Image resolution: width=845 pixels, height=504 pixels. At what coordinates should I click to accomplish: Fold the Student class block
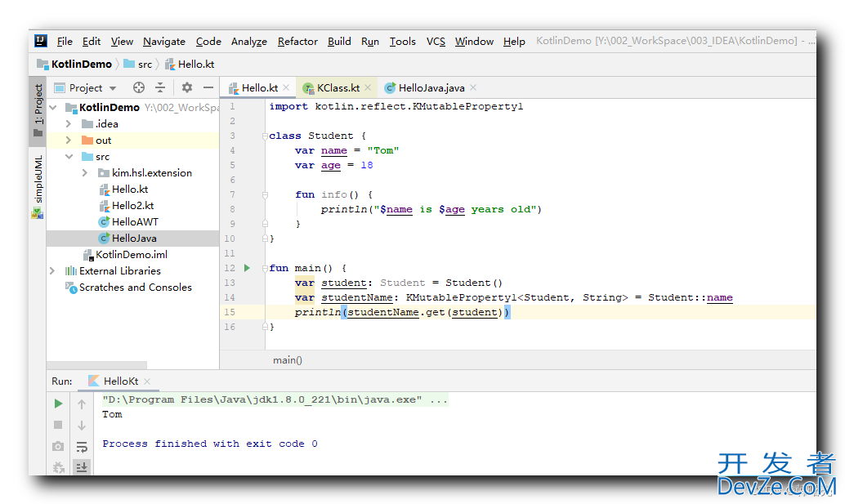(x=265, y=136)
